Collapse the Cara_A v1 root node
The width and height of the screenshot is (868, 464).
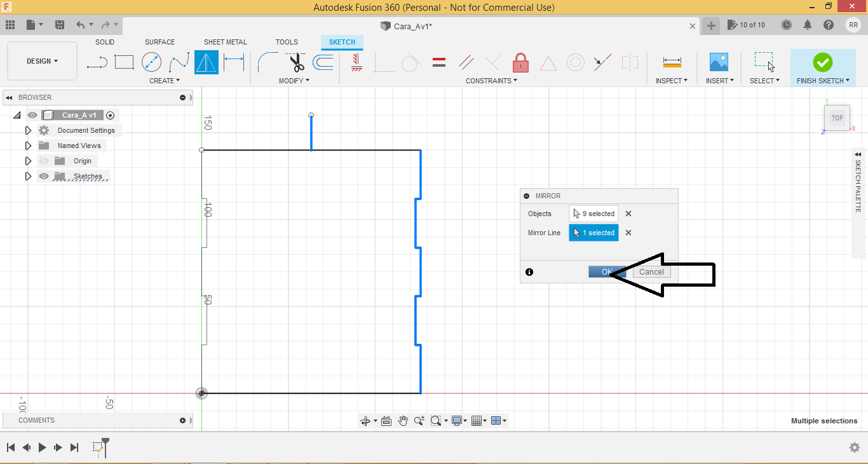click(17, 115)
